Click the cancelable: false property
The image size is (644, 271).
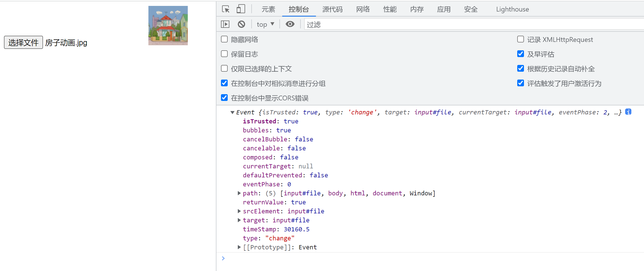click(274, 148)
